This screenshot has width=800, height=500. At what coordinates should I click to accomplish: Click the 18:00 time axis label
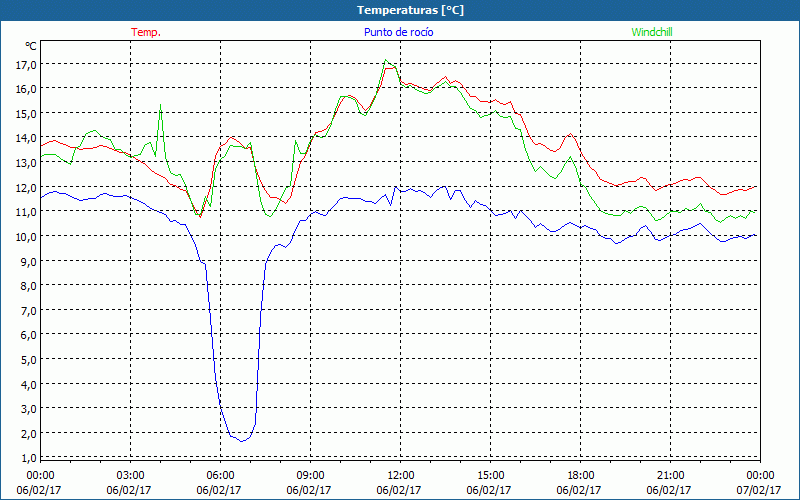click(579, 476)
